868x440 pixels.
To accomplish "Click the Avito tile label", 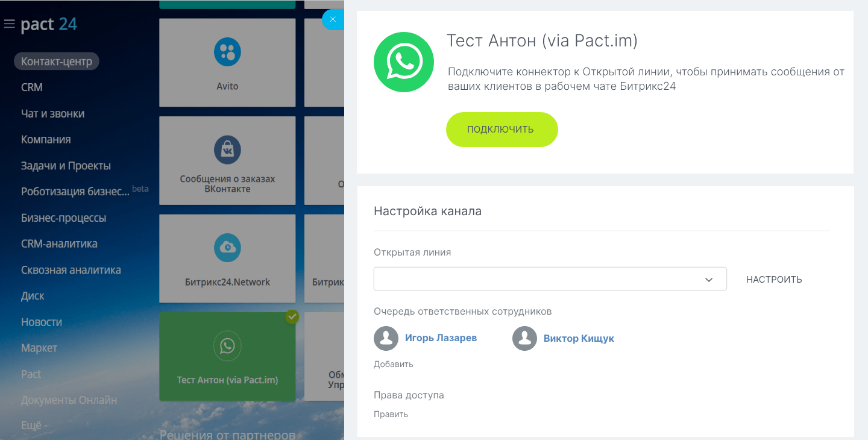I will pyautogui.click(x=227, y=86).
